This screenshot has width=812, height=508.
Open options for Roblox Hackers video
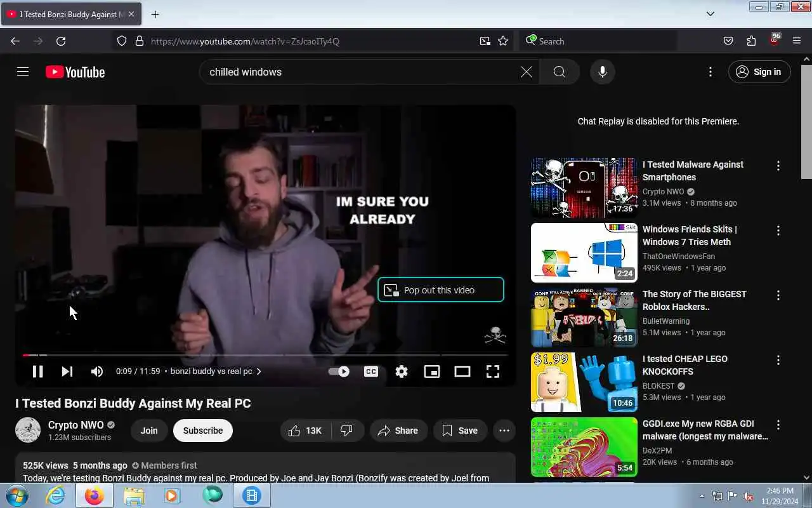point(778,295)
